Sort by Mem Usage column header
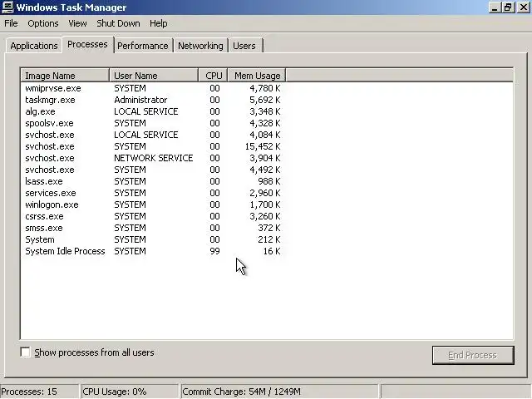The width and height of the screenshot is (532, 399). point(257,76)
